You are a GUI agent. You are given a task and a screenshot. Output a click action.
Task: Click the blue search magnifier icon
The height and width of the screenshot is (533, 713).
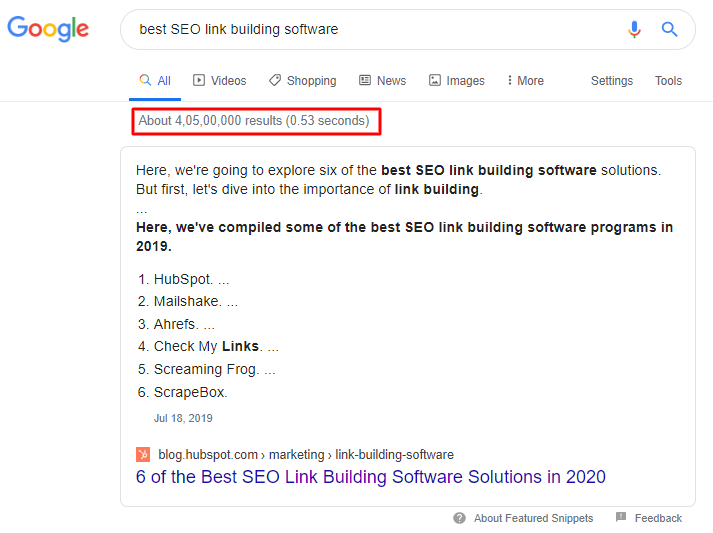pos(669,30)
